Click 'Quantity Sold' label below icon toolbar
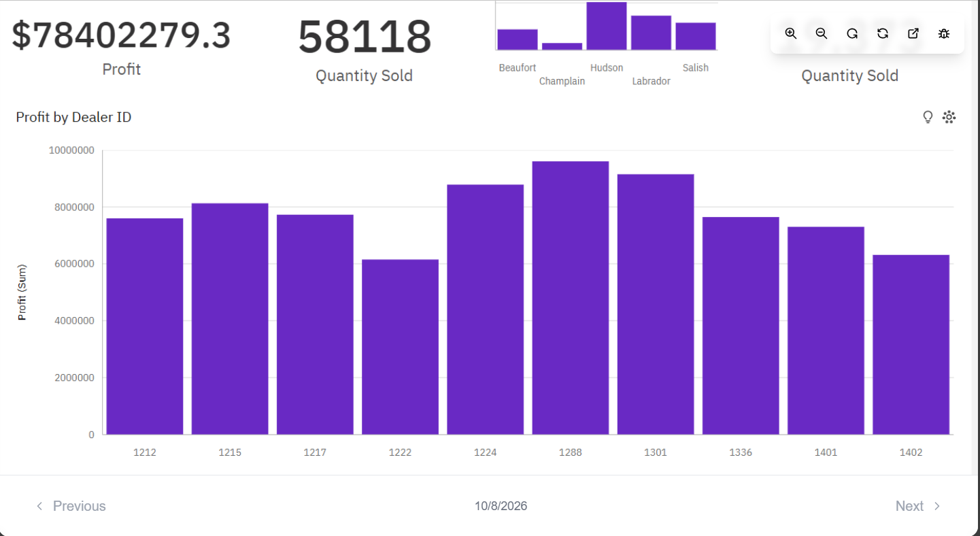 tap(850, 76)
